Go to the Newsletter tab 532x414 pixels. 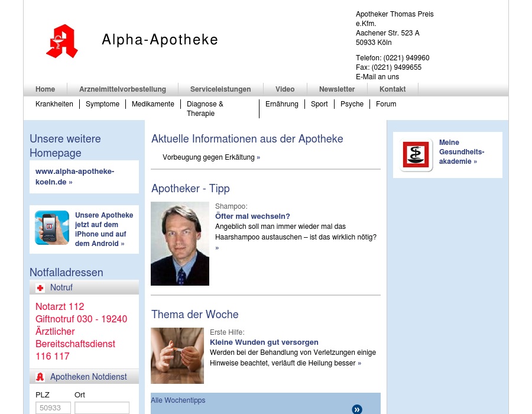tap(337, 89)
